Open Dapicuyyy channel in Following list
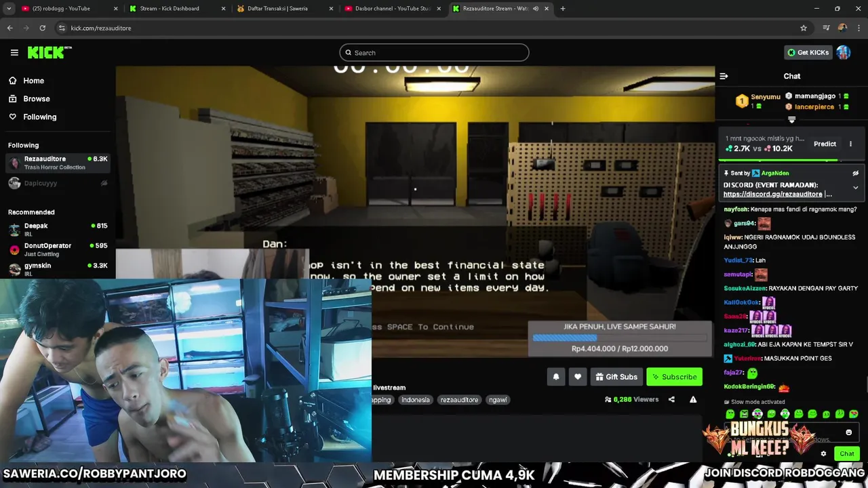868x488 pixels. [x=58, y=183]
